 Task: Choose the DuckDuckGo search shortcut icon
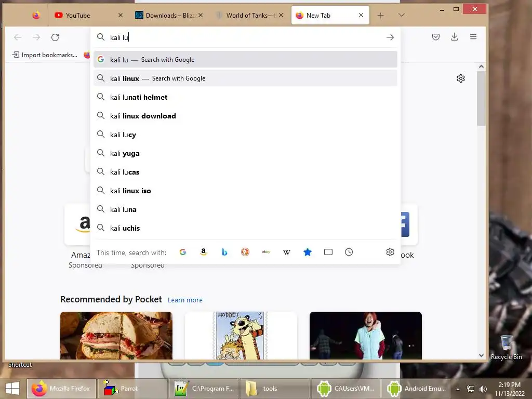245,252
